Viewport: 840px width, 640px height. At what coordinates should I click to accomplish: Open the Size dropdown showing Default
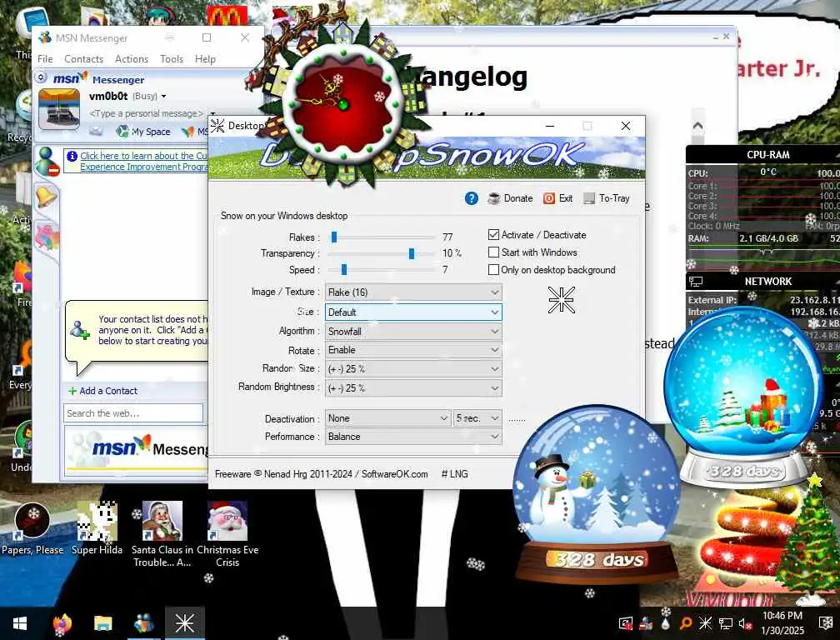click(x=413, y=312)
